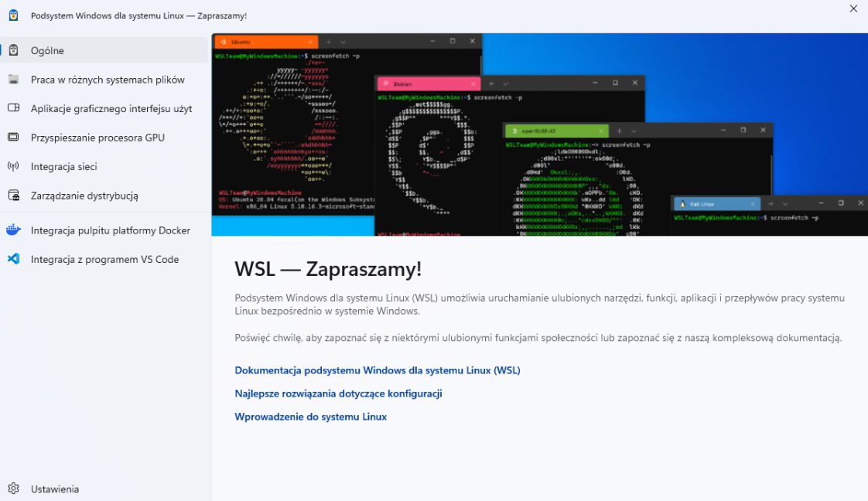
Task: Click the network integration antenna icon
Action: [13, 166]
